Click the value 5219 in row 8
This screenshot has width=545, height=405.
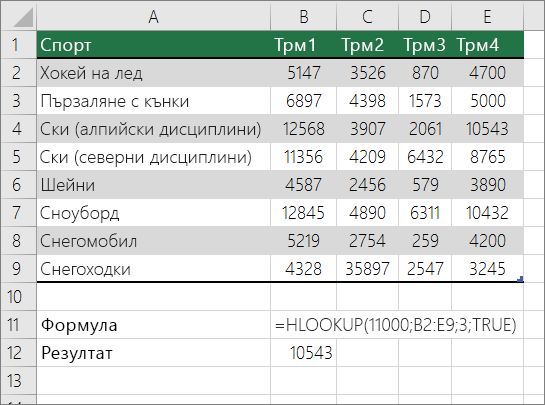point(303,241)
